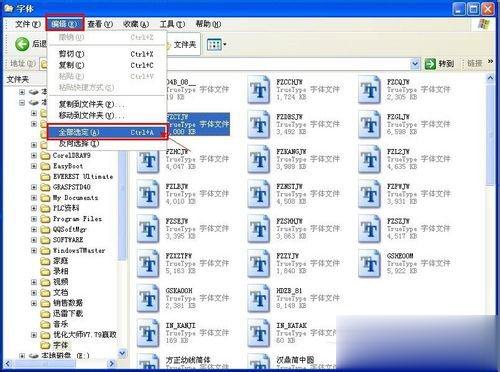500x372 pixels.
Task: Select the 录相 folder icon in tree
Action: [x=45, y=271]
